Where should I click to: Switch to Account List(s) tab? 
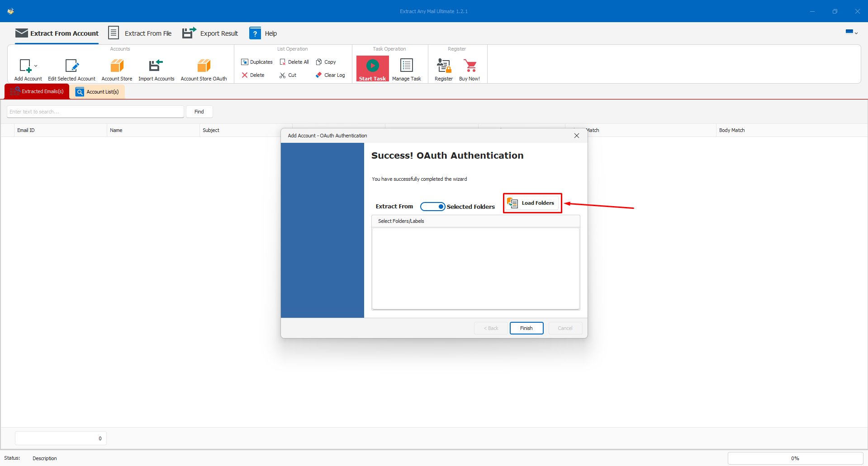click(97, 92)
